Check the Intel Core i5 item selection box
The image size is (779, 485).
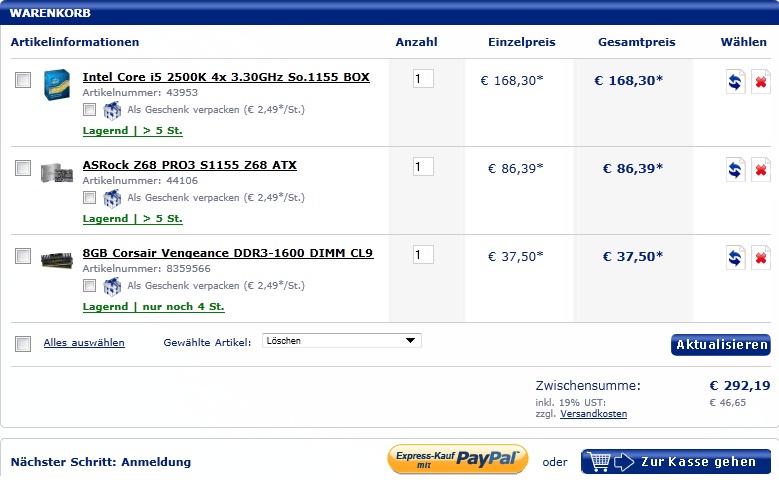(x=23, y=80)
